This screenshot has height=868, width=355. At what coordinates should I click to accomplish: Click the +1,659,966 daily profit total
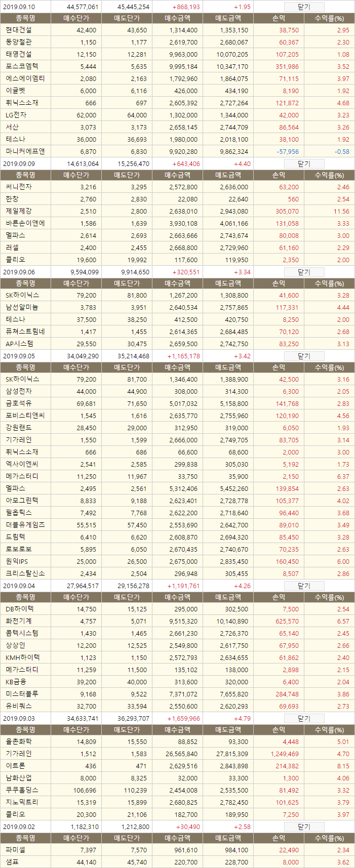184,718
